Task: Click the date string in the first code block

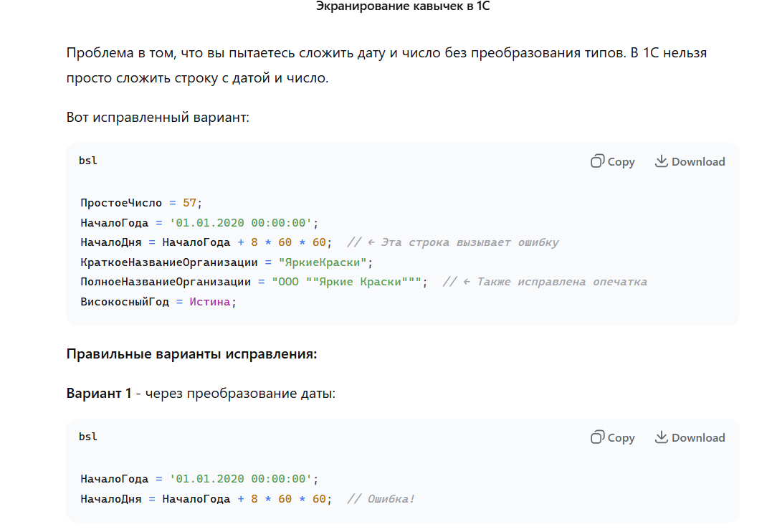Action: coord(241,223)
